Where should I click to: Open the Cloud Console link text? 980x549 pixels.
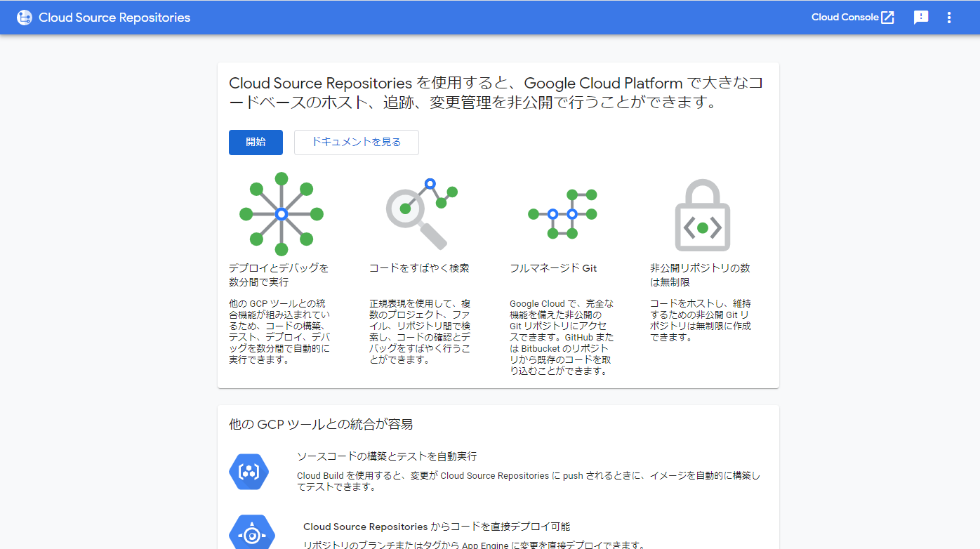click(x=845, y=18)
